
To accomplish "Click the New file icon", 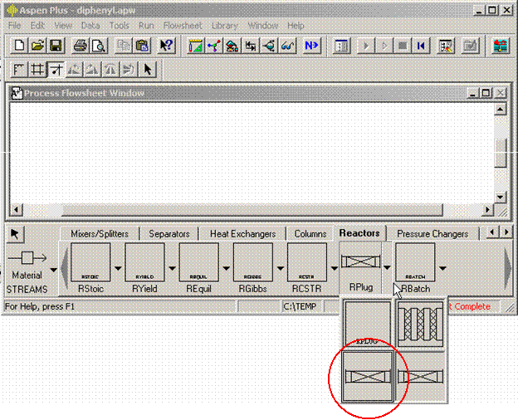I will point(20,46).
